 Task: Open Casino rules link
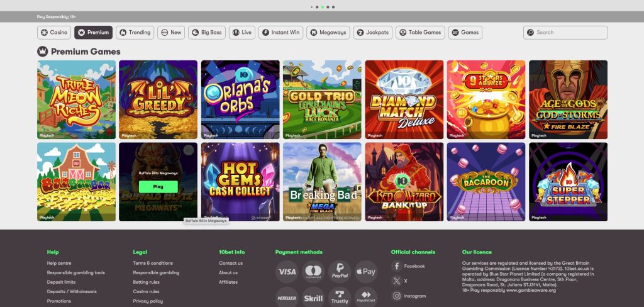pyautogui.click(x=146, y=291)
